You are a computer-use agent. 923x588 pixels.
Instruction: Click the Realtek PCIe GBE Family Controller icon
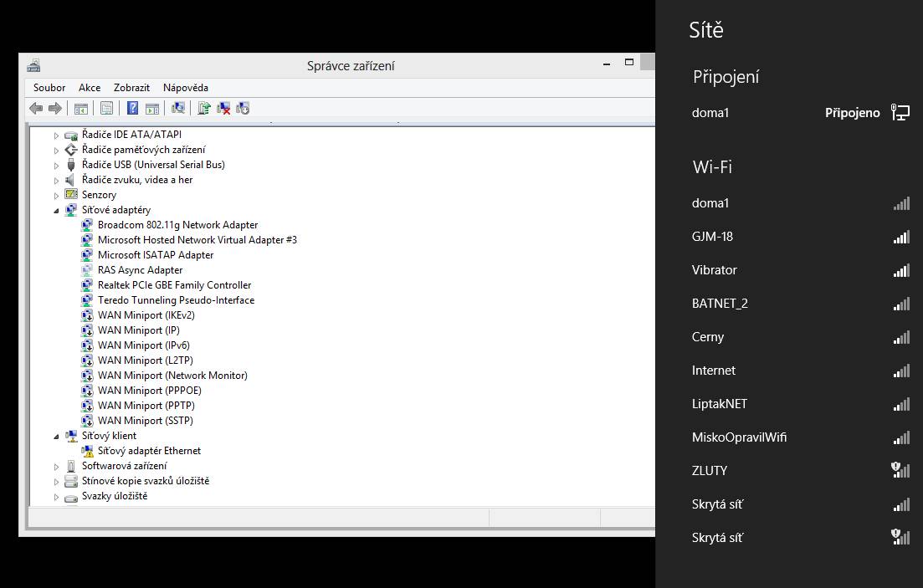pyautogui.click(x=87, y=285)
